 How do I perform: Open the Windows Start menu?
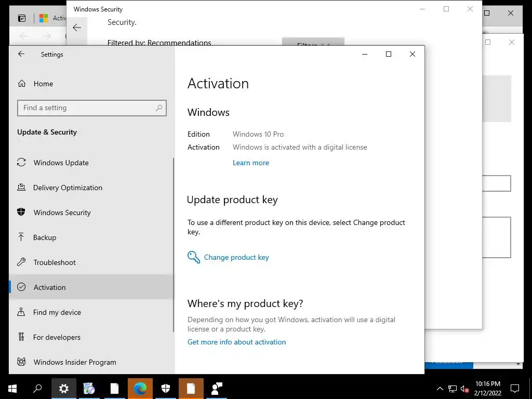click(x=12, y=389)
